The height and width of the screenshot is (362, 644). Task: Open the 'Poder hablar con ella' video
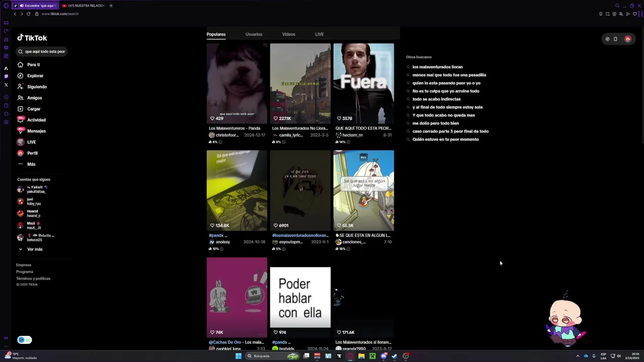[300, 297]
